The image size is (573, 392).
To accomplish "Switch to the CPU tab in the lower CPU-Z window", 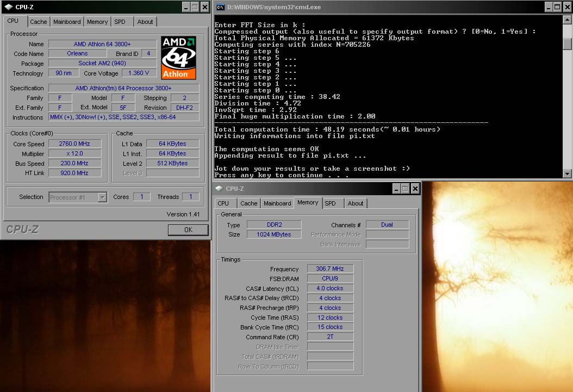I will (x=223, y=203).
